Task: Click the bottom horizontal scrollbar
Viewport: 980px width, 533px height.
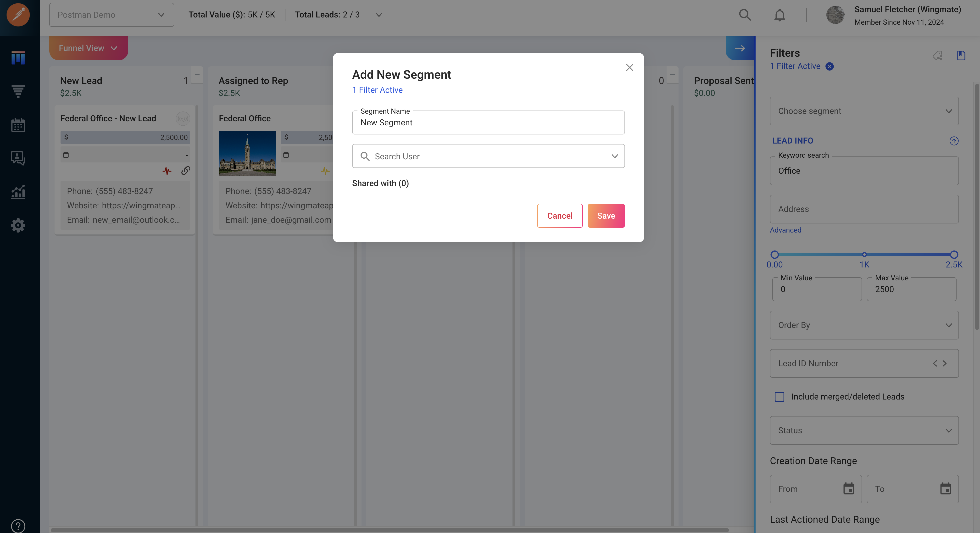Action: click(390, 530)
